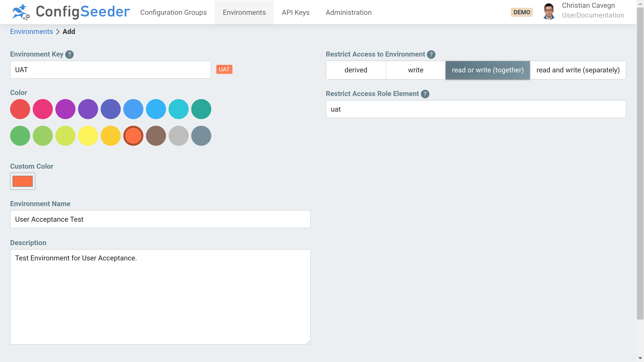Select the derived access option
Viewport: 644px width, 362px height.
pyautogui.click(x=356, y=70)
